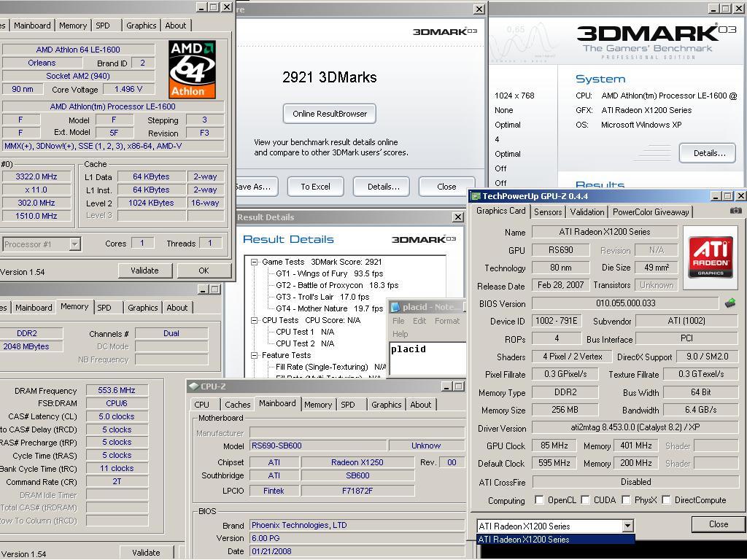The width and height of the screenshot is (747, 560).
Task: Open the Graphics tab in the top CPU-Z window
Action: pyautogui.click(x=141, y=26)
